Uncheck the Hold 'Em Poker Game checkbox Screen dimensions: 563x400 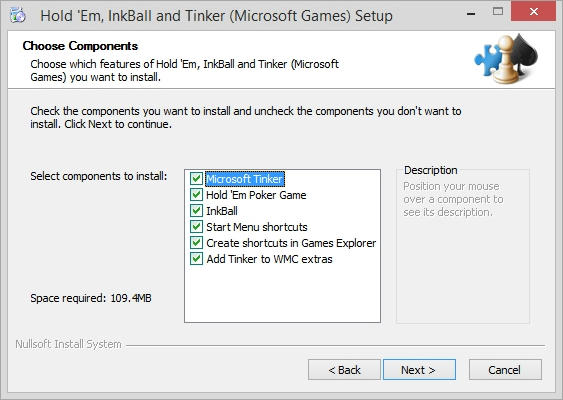tap(196, 195)
